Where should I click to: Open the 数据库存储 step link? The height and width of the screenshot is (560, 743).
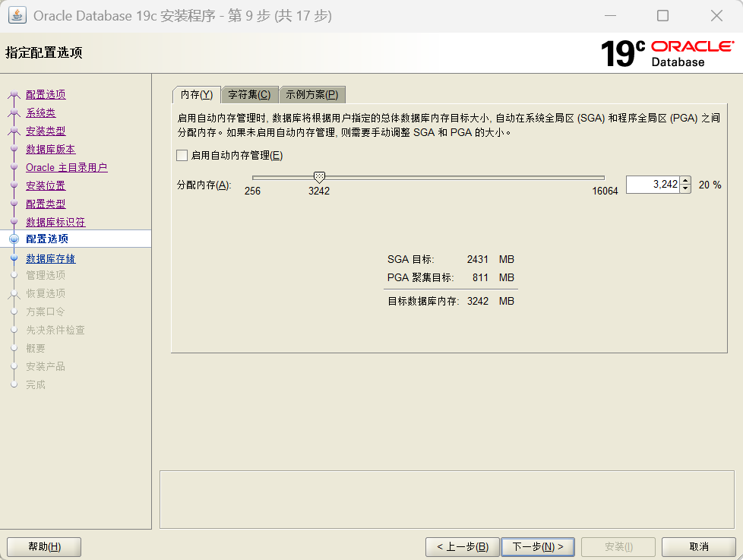[51, 258]
